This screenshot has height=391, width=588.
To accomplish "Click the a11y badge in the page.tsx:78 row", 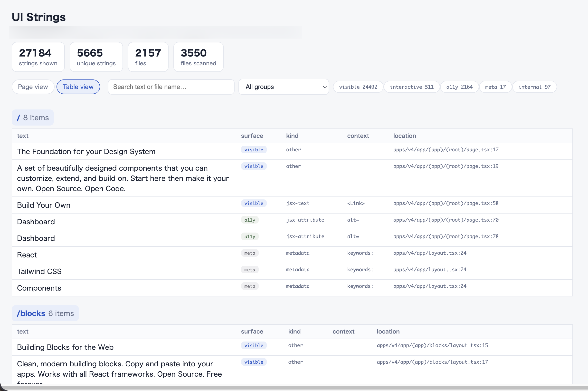I will tap(250, 236).
